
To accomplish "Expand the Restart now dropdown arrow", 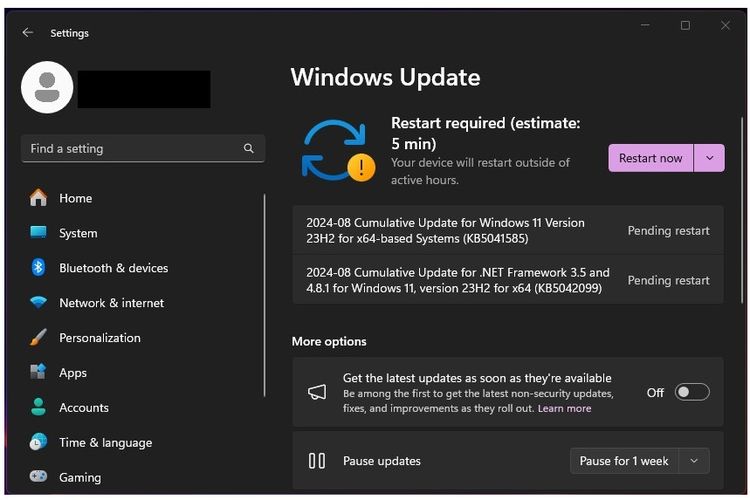I will point(709,158).
